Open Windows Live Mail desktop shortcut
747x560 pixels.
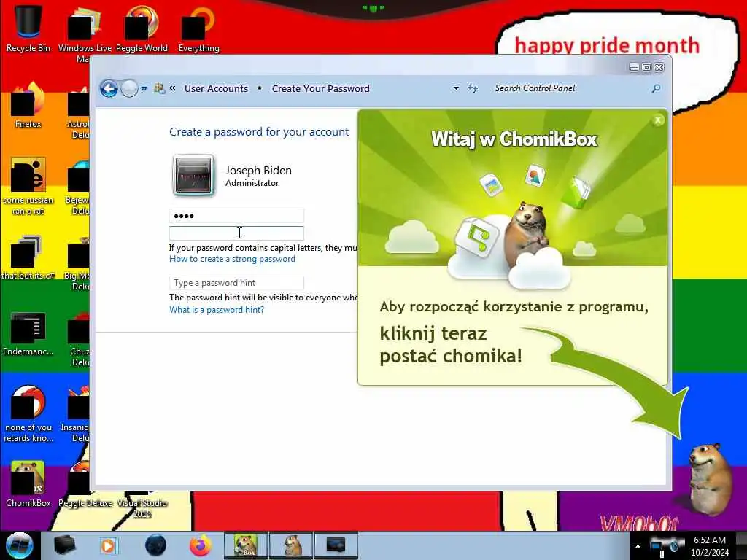click(x=85, y=34)
